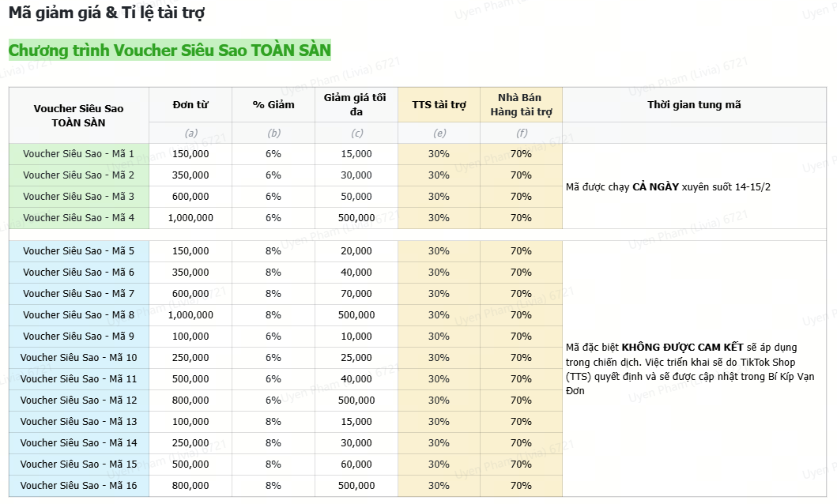Click the "Voucher Siêu Sao - Mã 5" cell
Viewport: 837px width, 504px height.
(x=79, y=251)
